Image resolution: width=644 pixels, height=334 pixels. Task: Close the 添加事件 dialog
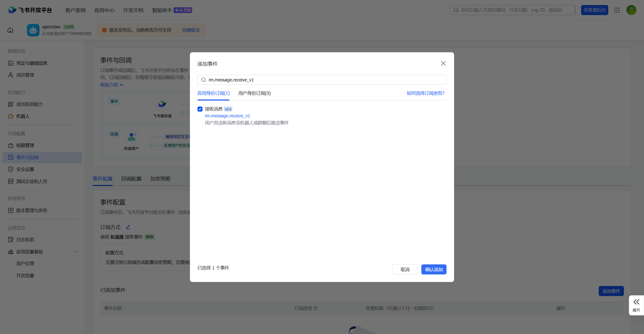[x=443, y=64]
